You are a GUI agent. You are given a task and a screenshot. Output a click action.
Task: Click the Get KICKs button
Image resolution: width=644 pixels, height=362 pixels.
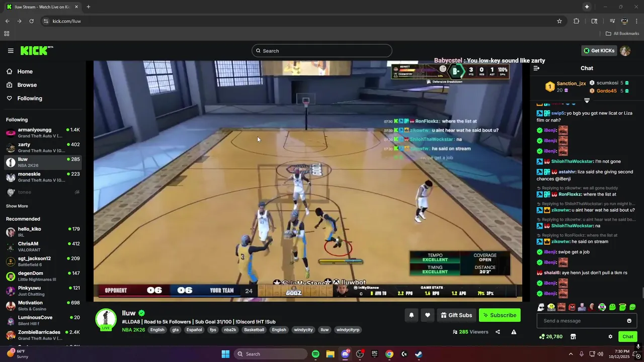point(599,51)
